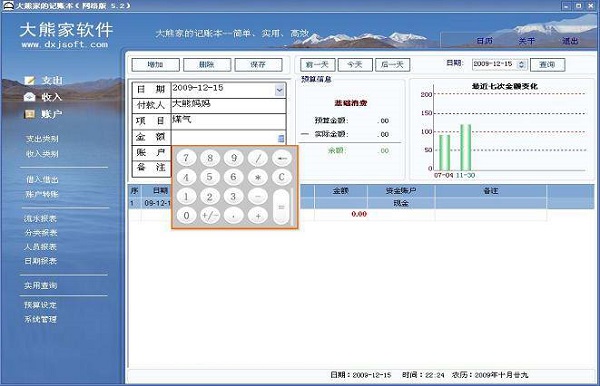Click keypad digit 1

186,197
